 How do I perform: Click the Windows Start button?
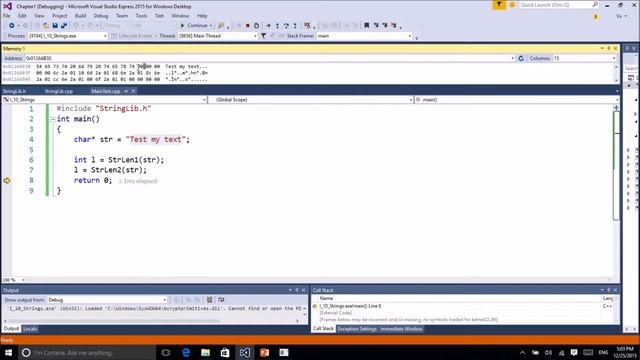[8, 352]
